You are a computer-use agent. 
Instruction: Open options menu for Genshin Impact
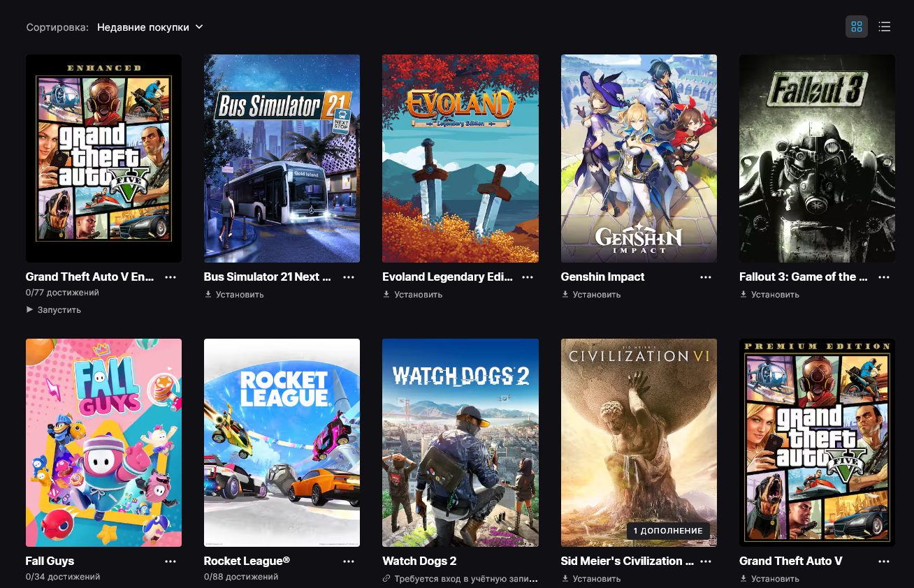click(x=706, y=277)
